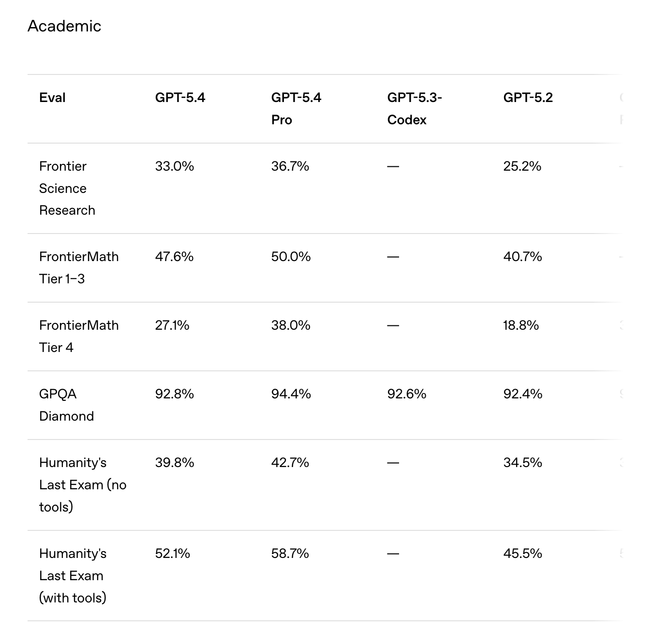Select the 50.0% FrontierMath score cell
652x644 pixels.
pyautogui.click(x=291, y=257)
